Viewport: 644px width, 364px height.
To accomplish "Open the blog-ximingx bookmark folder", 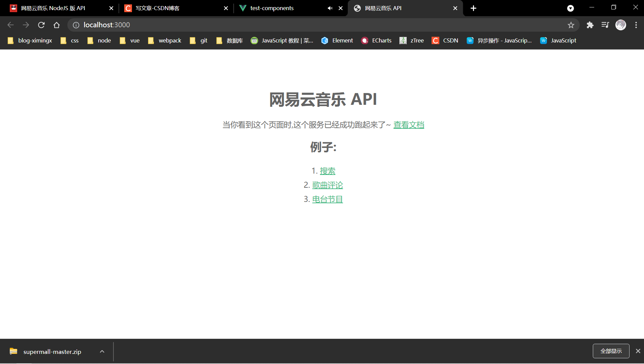I will pyautogui.click(x=30, y=40).
